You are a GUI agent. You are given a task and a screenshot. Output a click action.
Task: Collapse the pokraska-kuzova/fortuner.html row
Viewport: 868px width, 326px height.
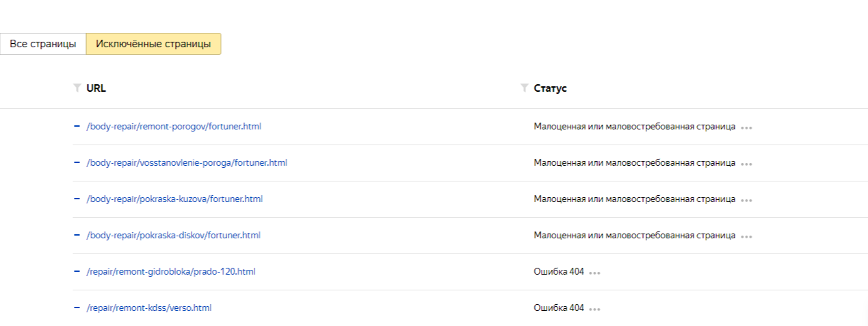[x=77, y=199]
